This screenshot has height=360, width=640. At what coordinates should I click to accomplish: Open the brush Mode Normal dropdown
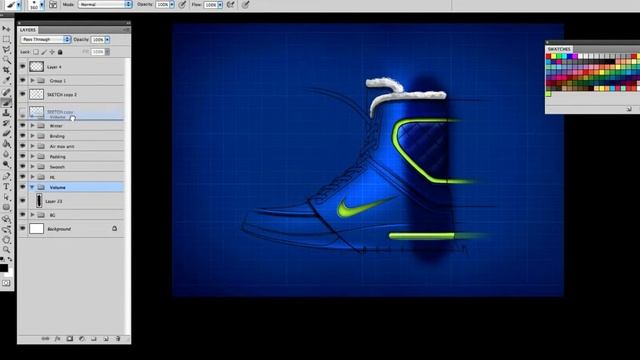coord(105,4)
